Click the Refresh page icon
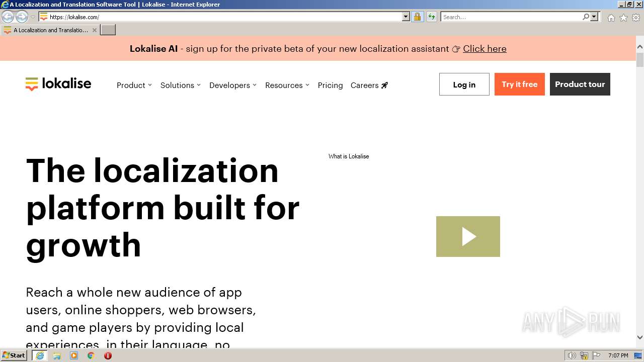The width and height of the screenshot is (644, 362). [432, 17]
